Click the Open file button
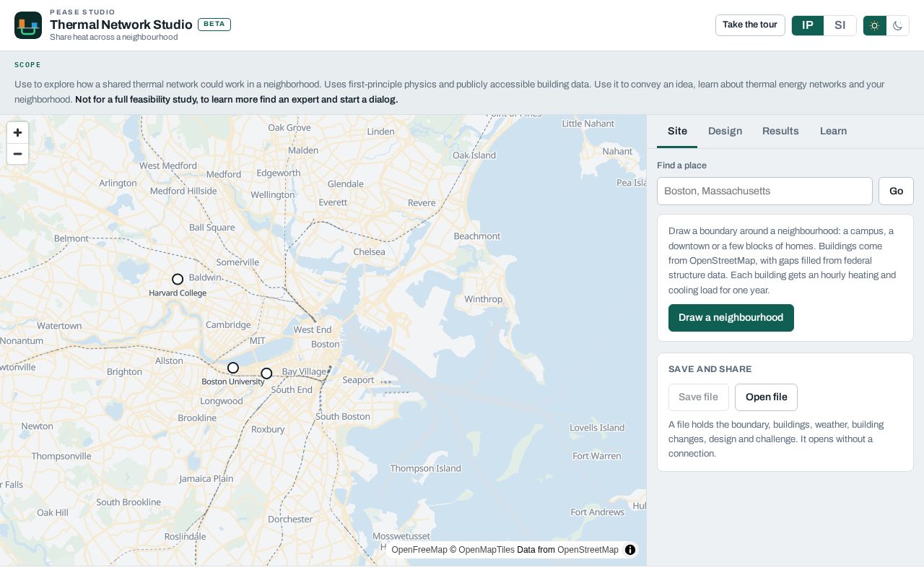Image resolution: width=924 pixels, height=578 pixels. [x=766, y=397]
